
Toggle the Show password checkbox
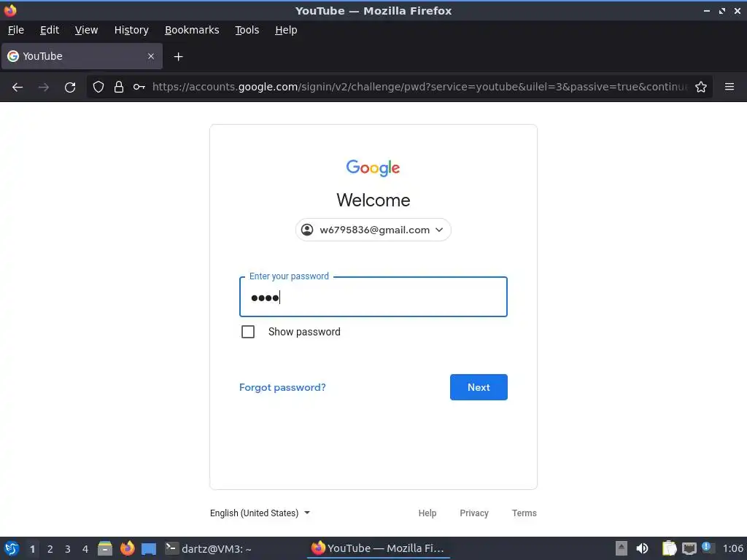pos(248,332)
